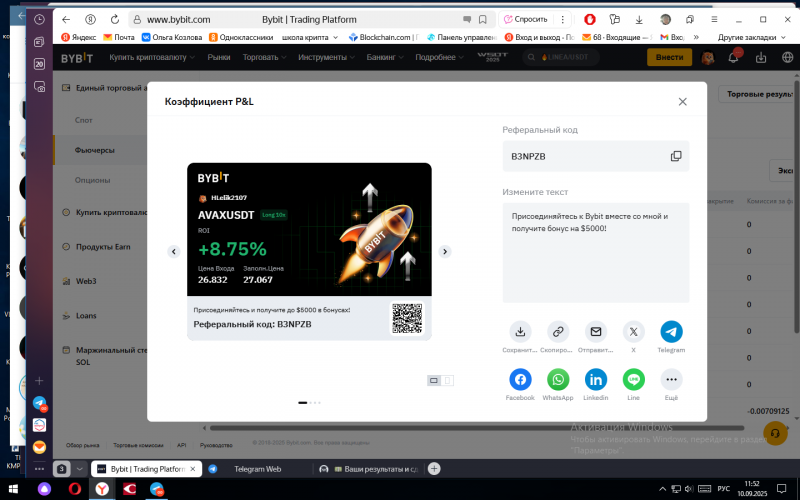The width and height of the screenshot is (800, 500).
Task: Select Опционы in the sidebar
Action: pyautogui.click(x=92, y=180)
